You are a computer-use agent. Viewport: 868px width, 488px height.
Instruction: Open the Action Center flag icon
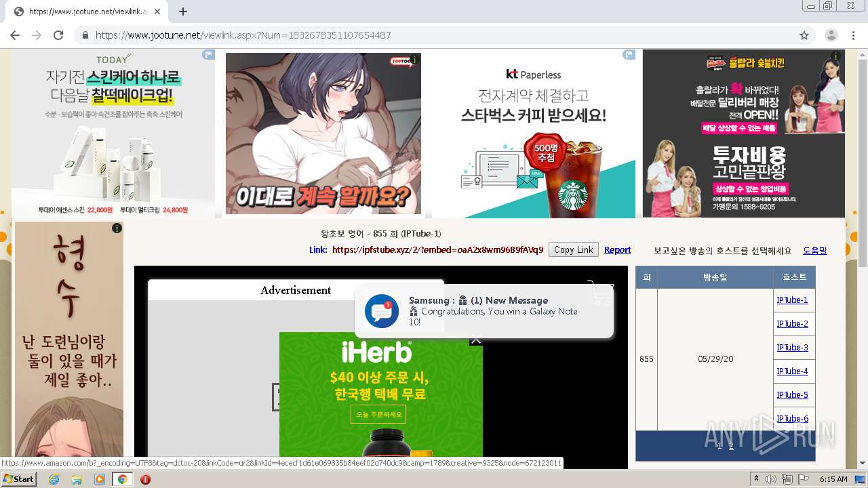804,479
